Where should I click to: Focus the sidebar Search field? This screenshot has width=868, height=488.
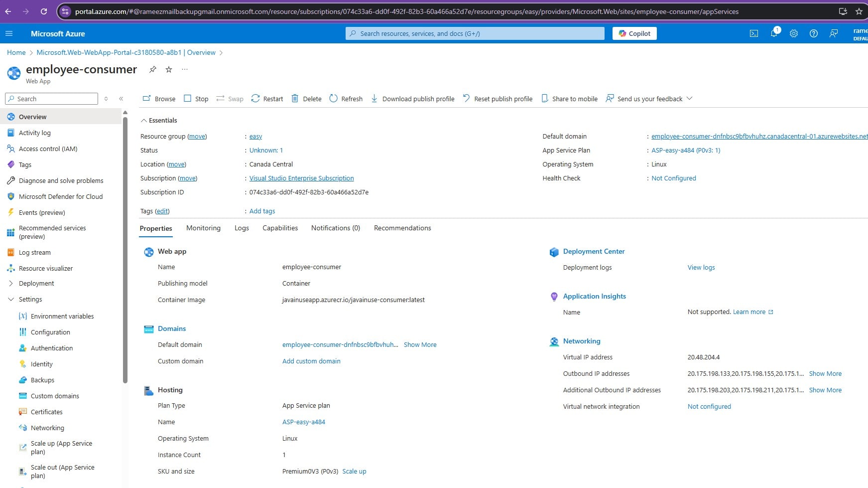coord(51,99)
